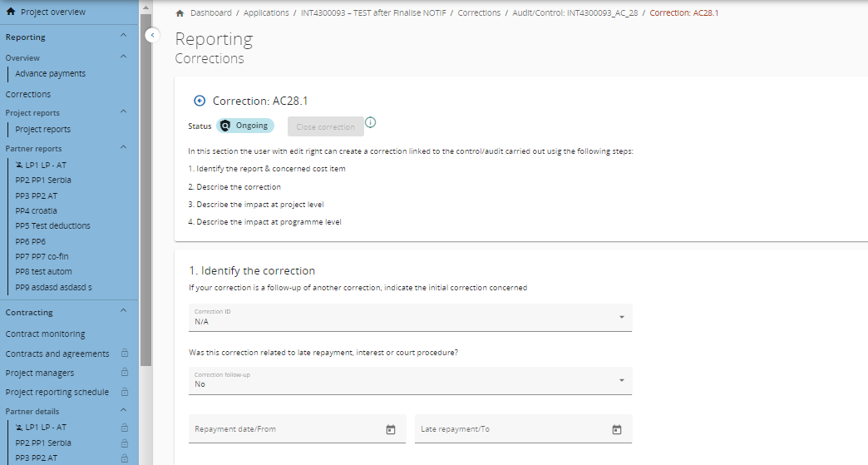Image resolution: width=868 pixels, height=465 pixels.
Task: Open the Repayment date/From calendar picker
Action: point(391,429)
